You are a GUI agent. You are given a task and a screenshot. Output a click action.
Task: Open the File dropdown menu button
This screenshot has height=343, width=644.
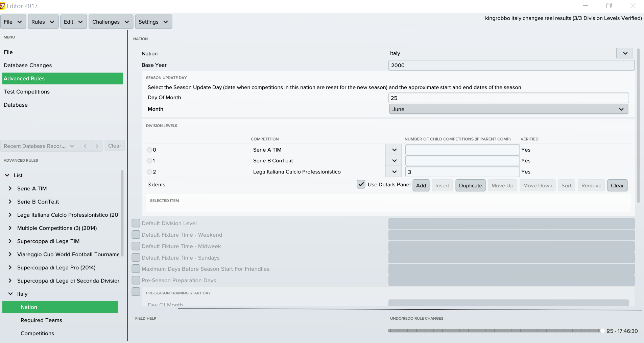point(13,22)
